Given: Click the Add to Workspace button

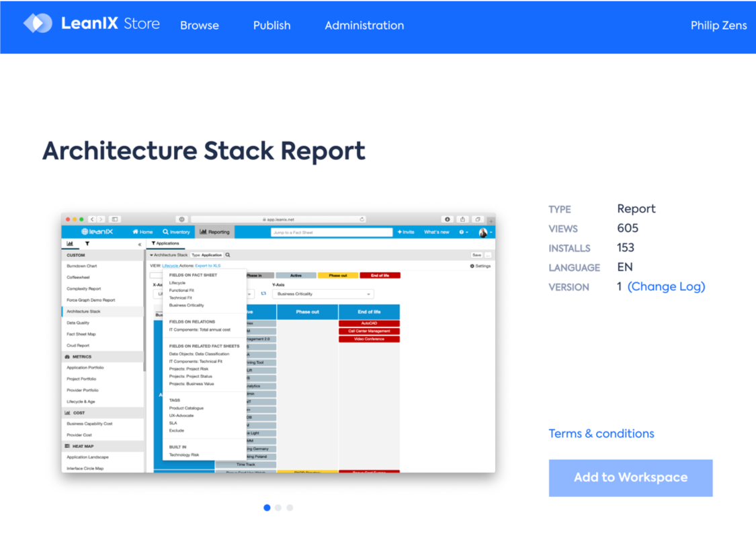Looking at the screenshot, I should point(630,478).
